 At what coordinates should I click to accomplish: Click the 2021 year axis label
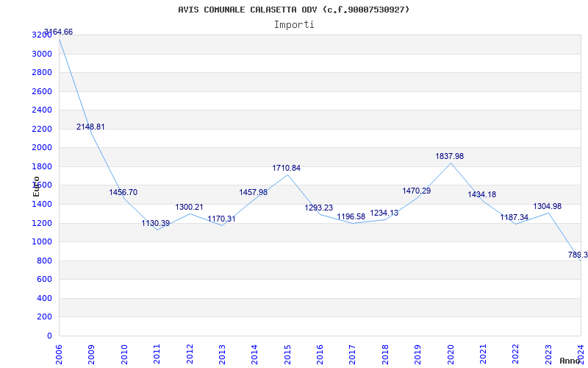click(x=483, y=355)
